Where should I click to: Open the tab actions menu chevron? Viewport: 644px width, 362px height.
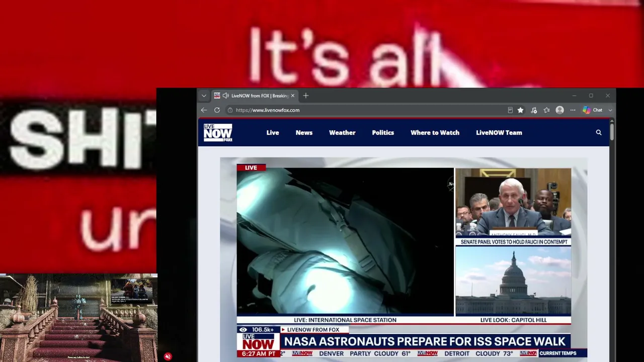[x=204, y=96]
